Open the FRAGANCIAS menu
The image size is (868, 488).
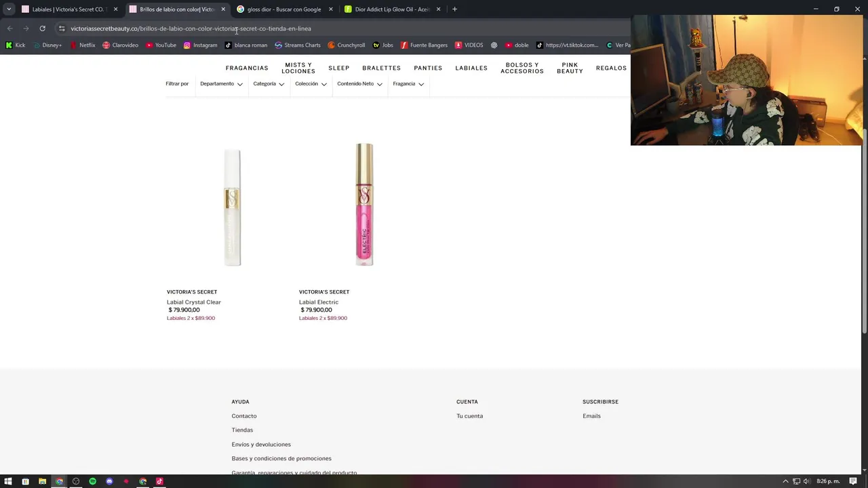click(247, 68)
